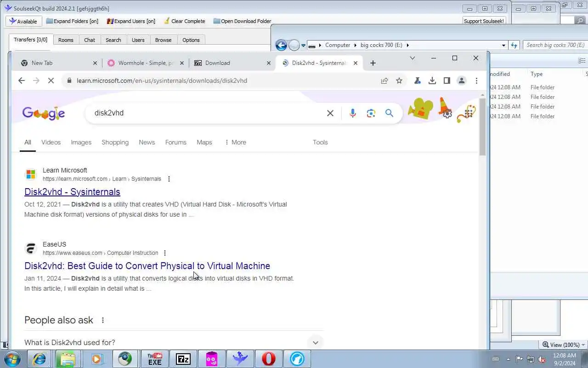Open Soulseek bird taskbar icon

tap(240, 359)
